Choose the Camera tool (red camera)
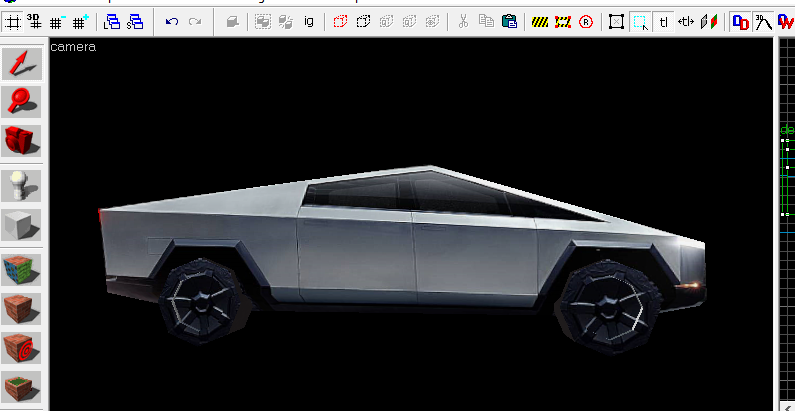 pyautogui.click(x=22, y=140)
